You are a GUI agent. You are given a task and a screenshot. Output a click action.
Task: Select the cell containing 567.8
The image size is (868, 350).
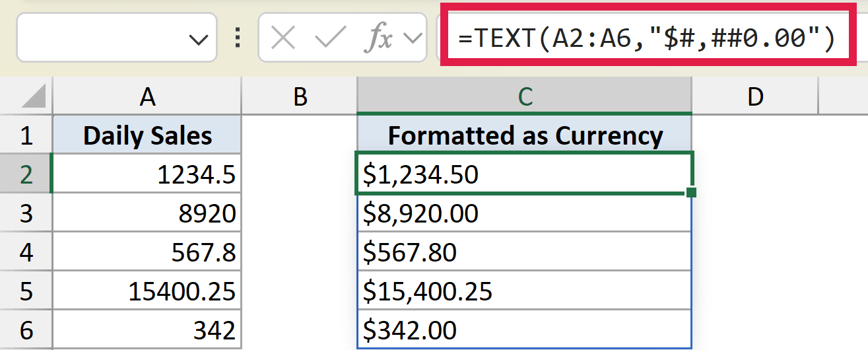coord(147,252)
